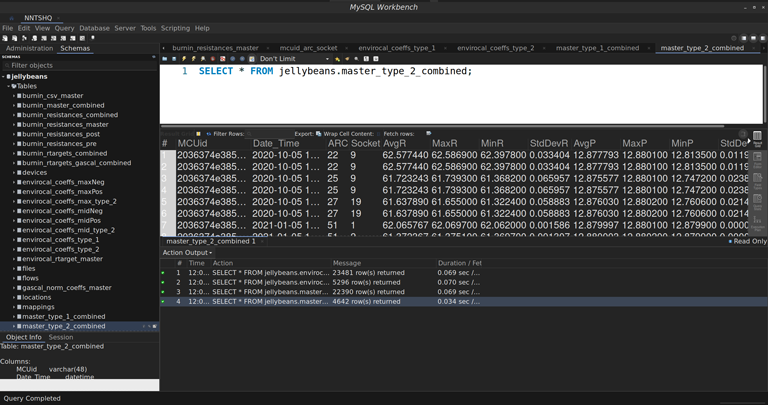This screenshot has height=405, width=768.
Task: Collapse the Tables folder in schema tree
Action: pyautogui.click(x=8, y=86)
